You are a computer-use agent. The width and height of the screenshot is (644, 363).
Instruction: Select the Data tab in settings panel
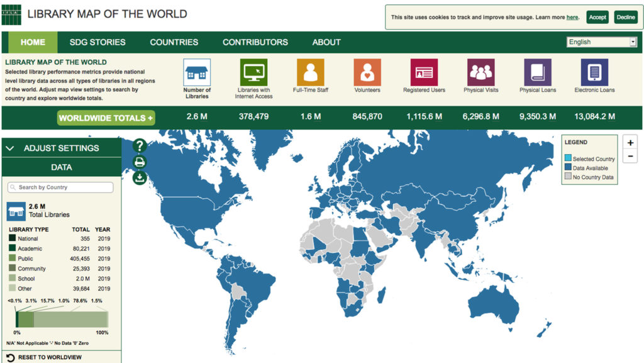(62, 167)
